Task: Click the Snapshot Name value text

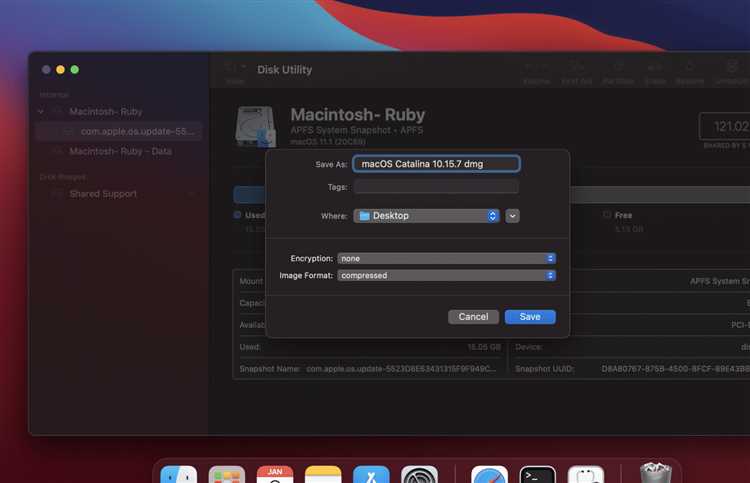Action: [401, 369]
